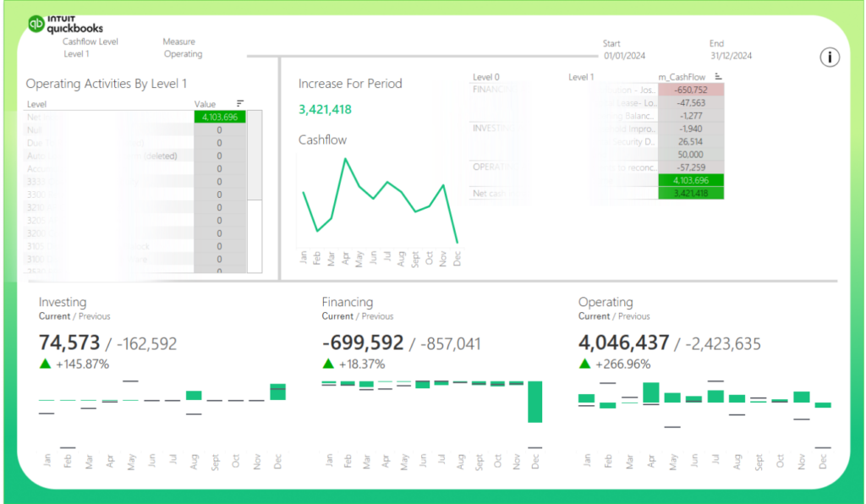
Task: Click the Intuit QuickBooks logo
Action: tap(66, 24)
